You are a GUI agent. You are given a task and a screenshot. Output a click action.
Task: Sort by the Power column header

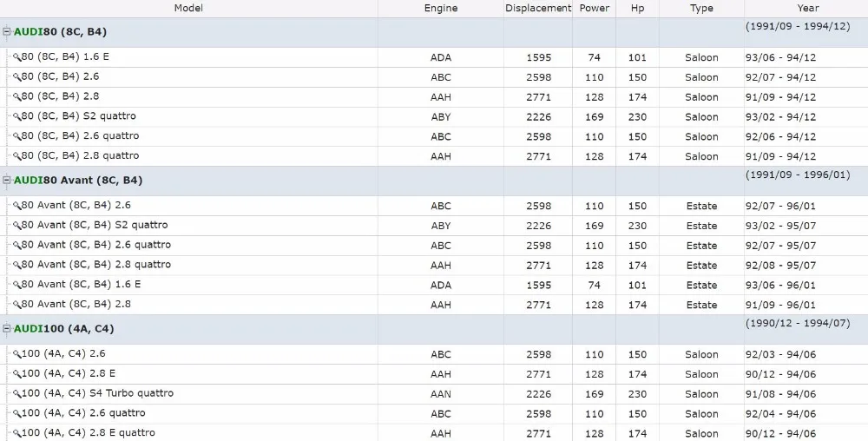(x=594, y=8)
